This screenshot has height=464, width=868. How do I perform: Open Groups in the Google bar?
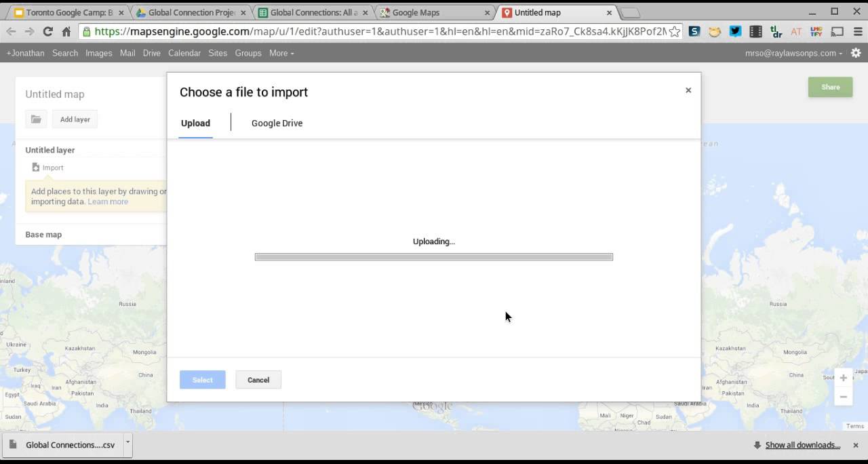click(248, 53)
